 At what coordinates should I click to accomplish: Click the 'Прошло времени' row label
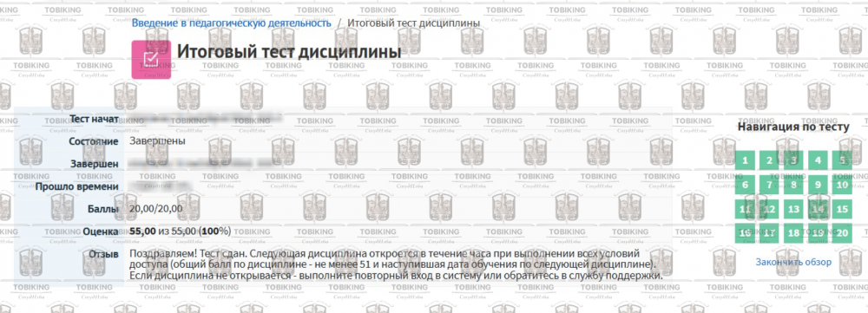(x=77, y=186)
